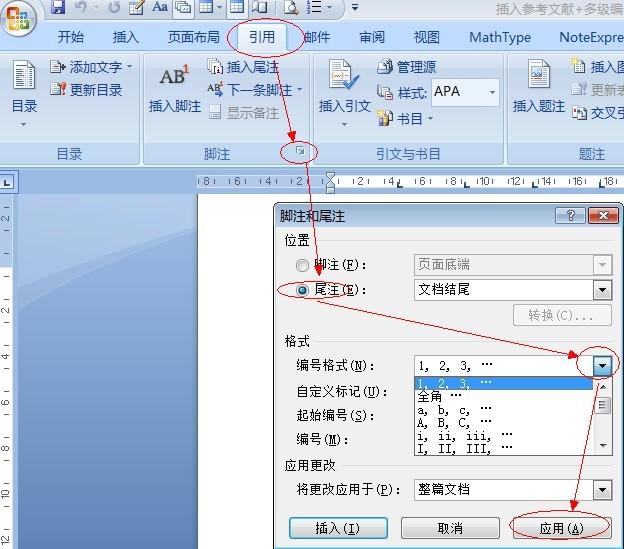Click the Save icon in the quick access toolbar
Image resolution: width=624 pixels, height=549 pixels.
pos(58,8)
